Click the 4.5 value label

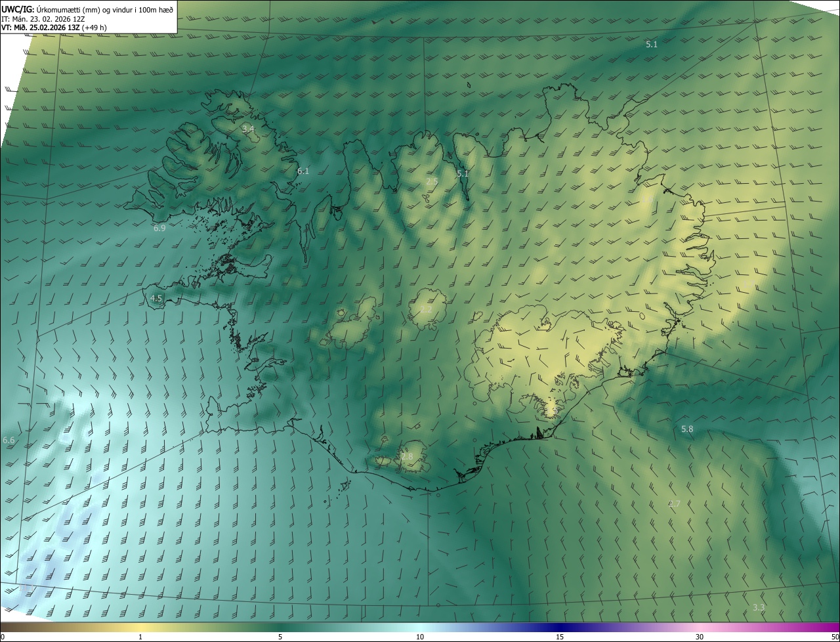[x=156, y=298]
